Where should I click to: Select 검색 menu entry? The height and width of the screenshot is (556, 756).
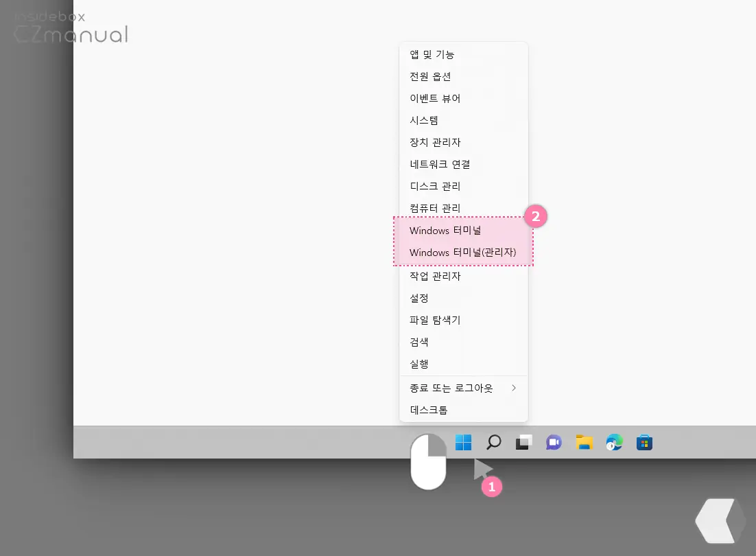pyautogui.click(x=464, y=342)
